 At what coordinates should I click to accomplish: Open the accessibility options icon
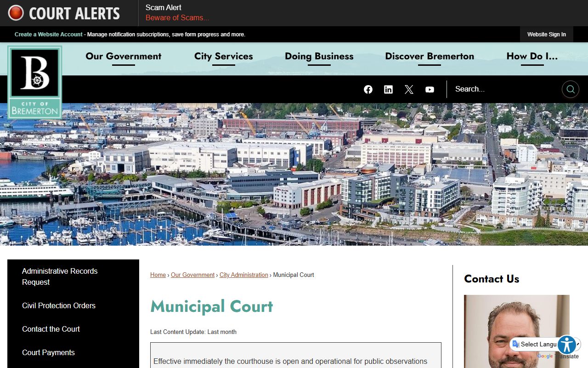(x=567, y=345)
